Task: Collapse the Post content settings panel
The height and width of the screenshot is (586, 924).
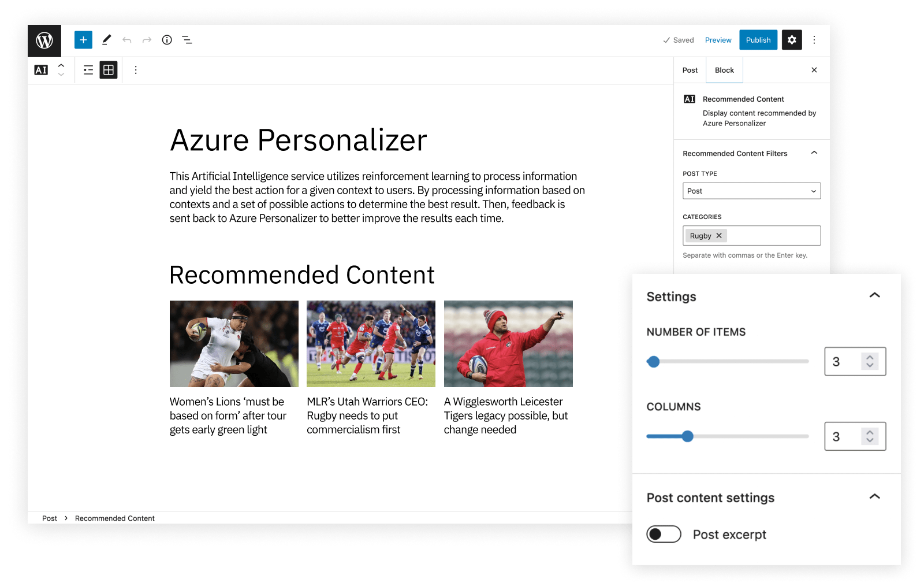Action: tap(874, 497)
